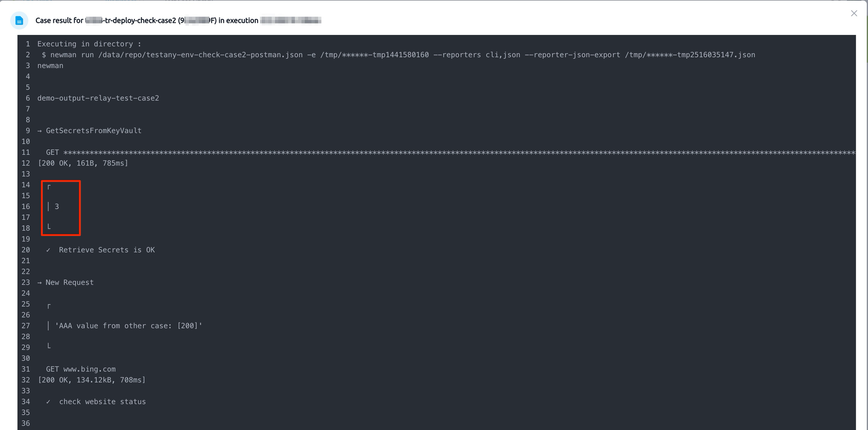Click the blue document icon in header
This screenshot has width=868, height=430.
pos(19,21)
